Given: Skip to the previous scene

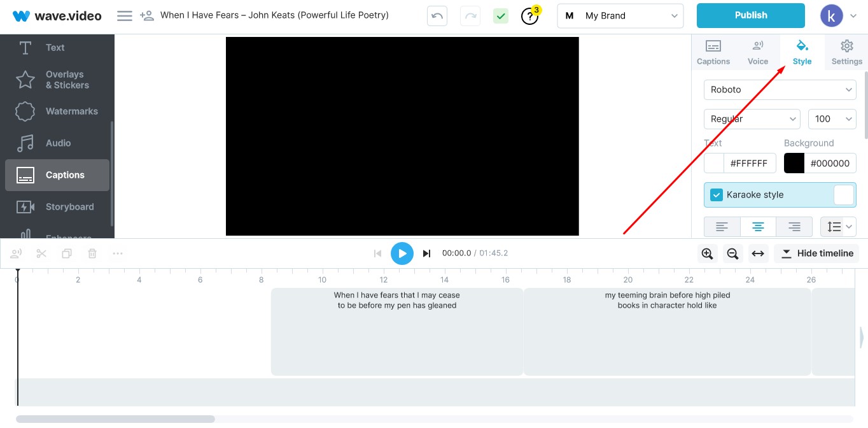Looking at the screenshot, I should pos(377,253).
